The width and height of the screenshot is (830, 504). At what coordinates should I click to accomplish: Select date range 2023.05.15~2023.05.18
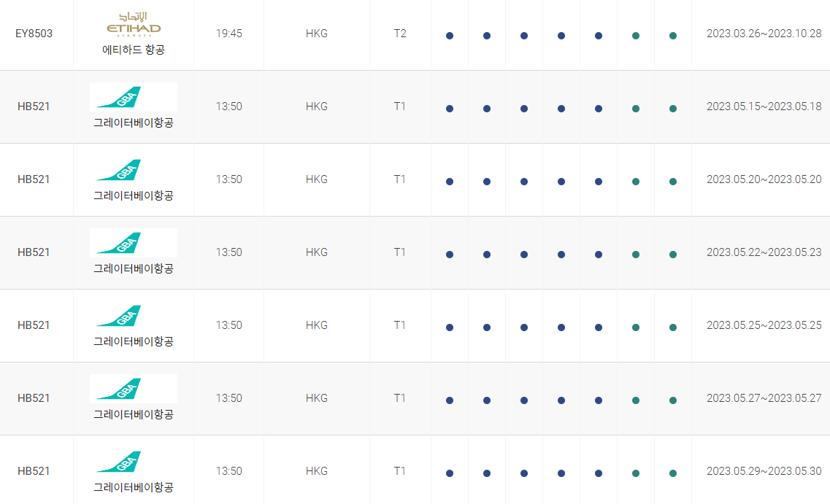coord(764,106)
